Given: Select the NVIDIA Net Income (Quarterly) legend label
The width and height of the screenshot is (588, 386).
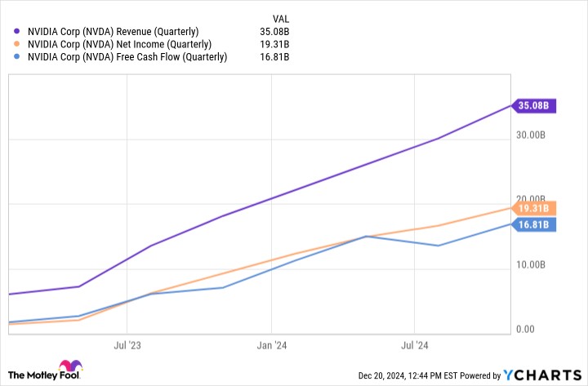Looking at the screenshot, I should coord(119,45).
